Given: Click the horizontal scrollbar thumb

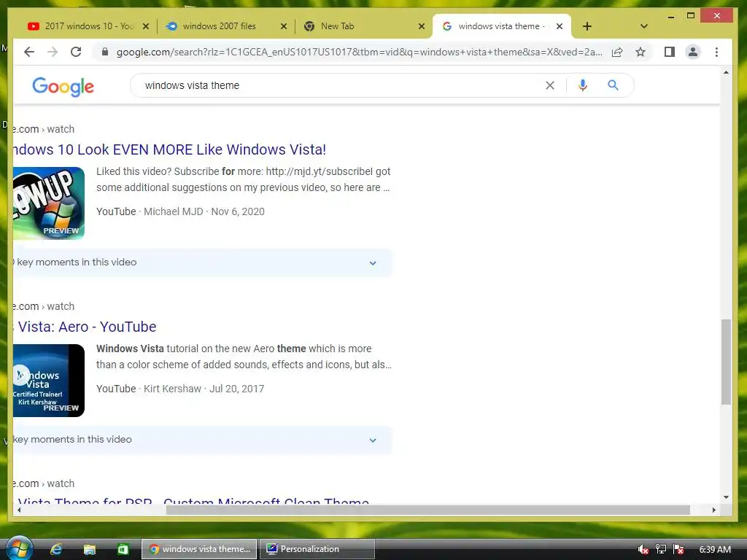Looking at the screenshot, I should pyautogui.click(x=427, y=510).
